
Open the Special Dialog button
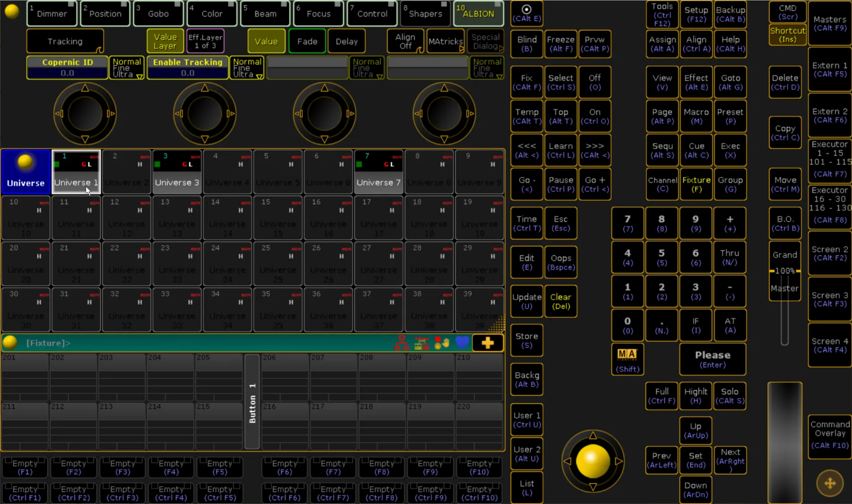[486, 41]
